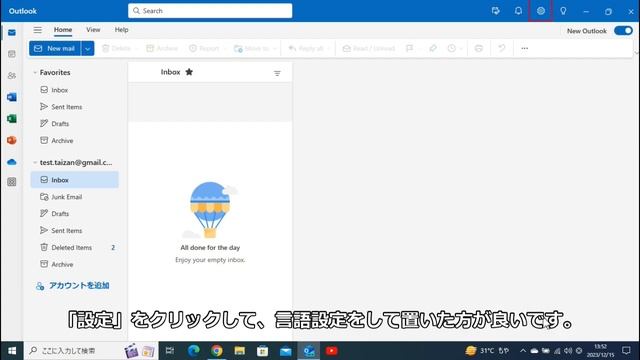Select Archive under the Gmail account
This screenshot has height=360, width=640.
75,264
